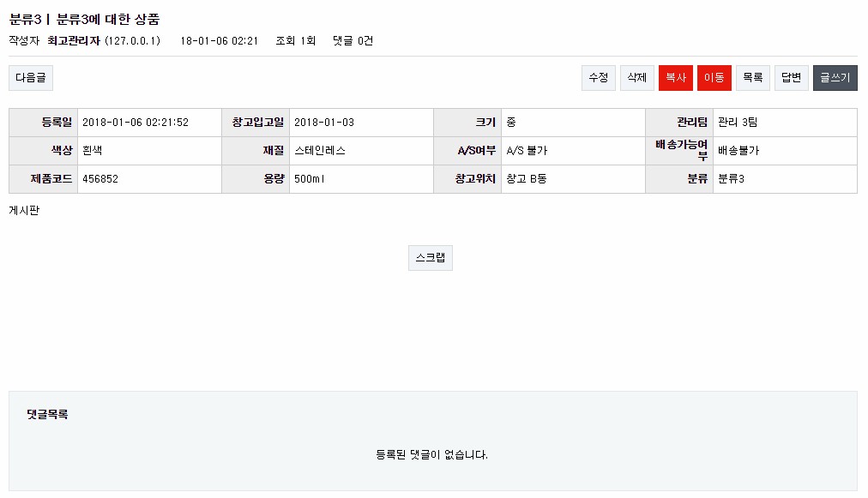This screenshot has height=498, width=868.
Task: Delete the post with 삭제 button
Action: click(x=636, y=78)
